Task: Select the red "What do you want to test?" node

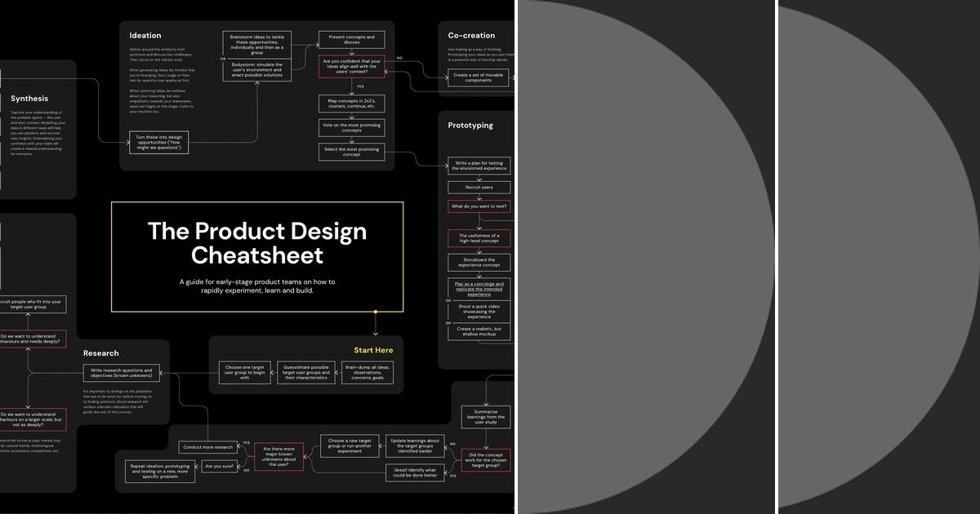Action: tap(479, 206)
